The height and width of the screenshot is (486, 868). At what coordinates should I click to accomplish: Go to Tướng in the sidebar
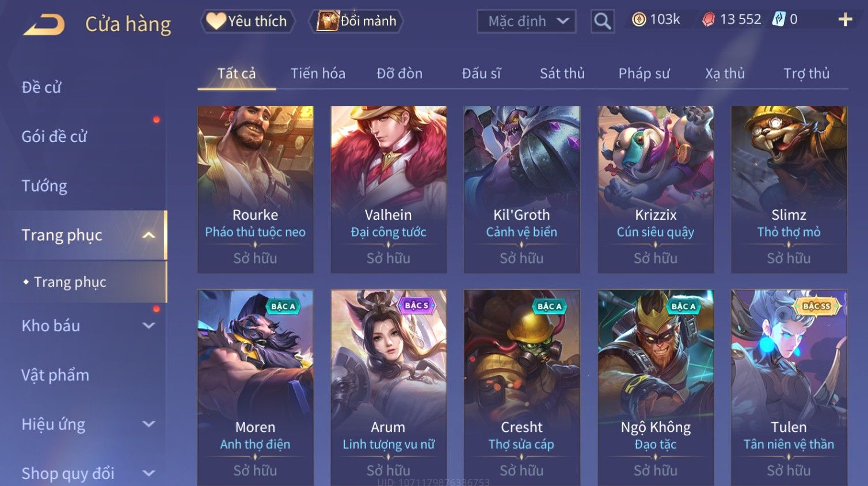44,186
